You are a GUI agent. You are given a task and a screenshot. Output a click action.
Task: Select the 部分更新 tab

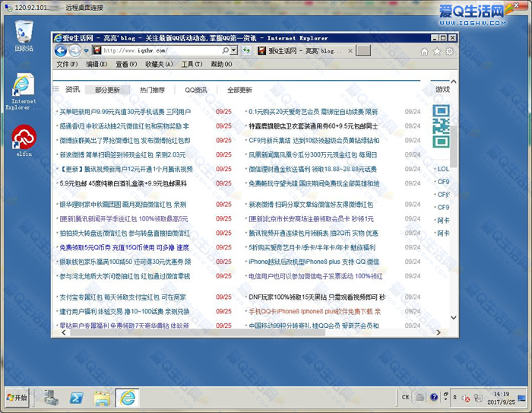click(x=107, y=90)
